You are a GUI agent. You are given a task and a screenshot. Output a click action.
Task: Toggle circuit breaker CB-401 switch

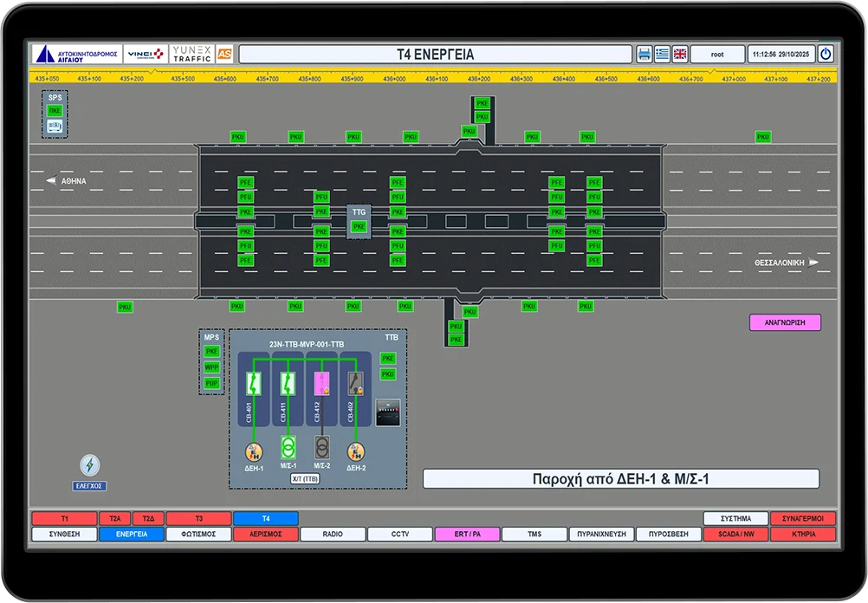(255, 382)
